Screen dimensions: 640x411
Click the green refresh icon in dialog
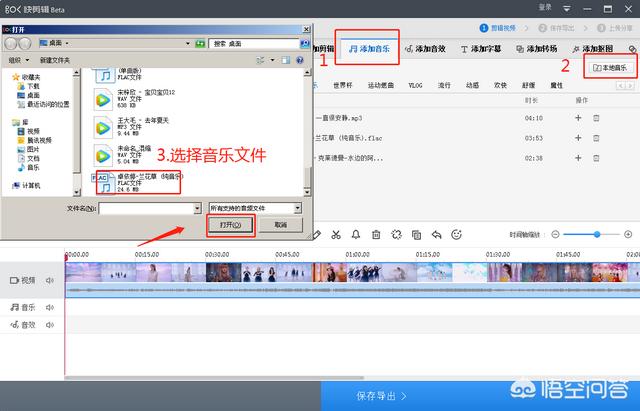(200, 43)
